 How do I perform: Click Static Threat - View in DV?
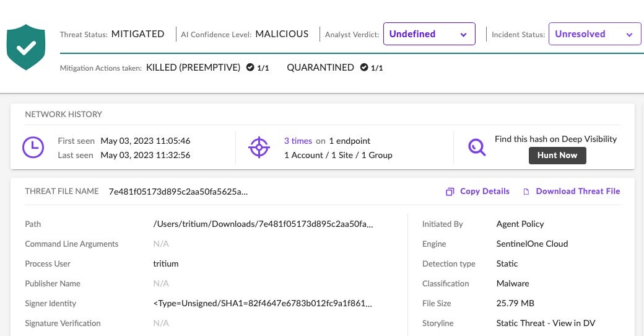pyautogui.click(x=546, y=323)
